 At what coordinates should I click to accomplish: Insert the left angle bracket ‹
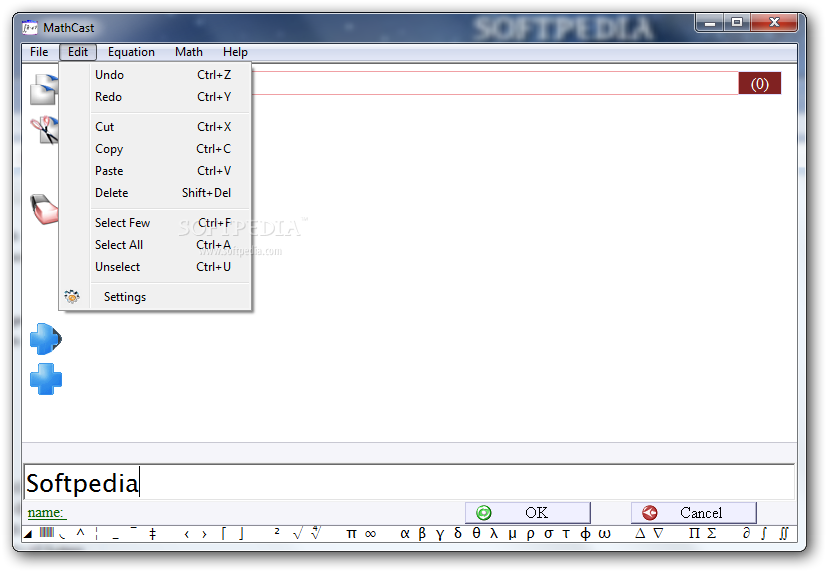tap(187, 534)
